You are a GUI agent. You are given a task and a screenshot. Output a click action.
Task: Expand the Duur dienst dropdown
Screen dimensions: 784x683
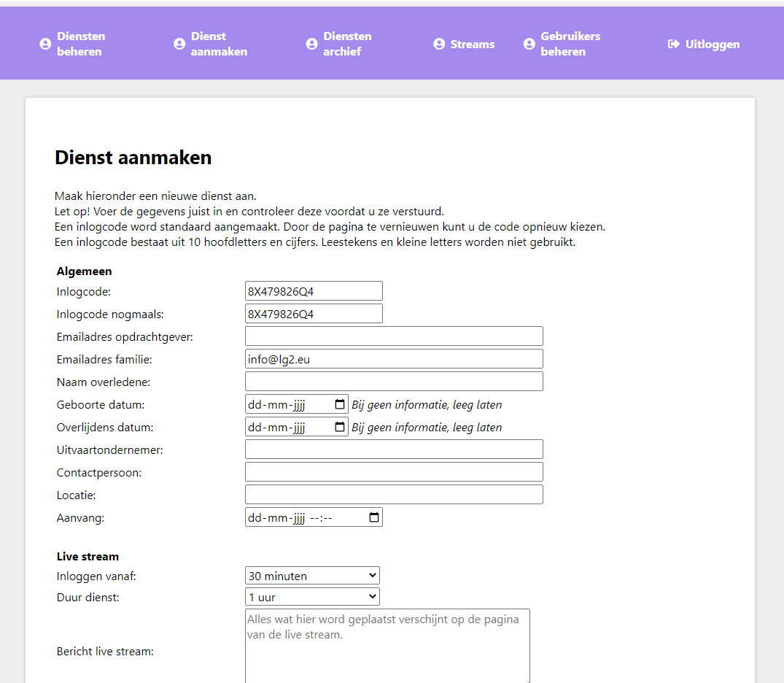pos(312,597)
